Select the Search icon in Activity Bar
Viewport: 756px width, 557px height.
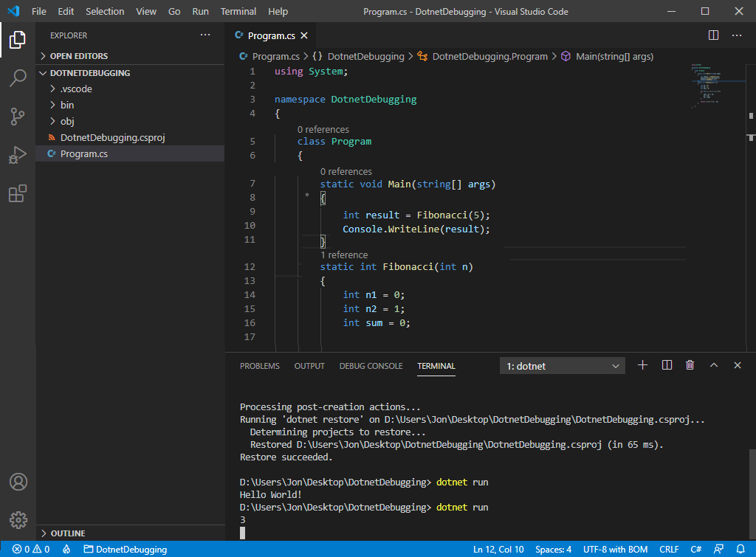click(18, 79)
